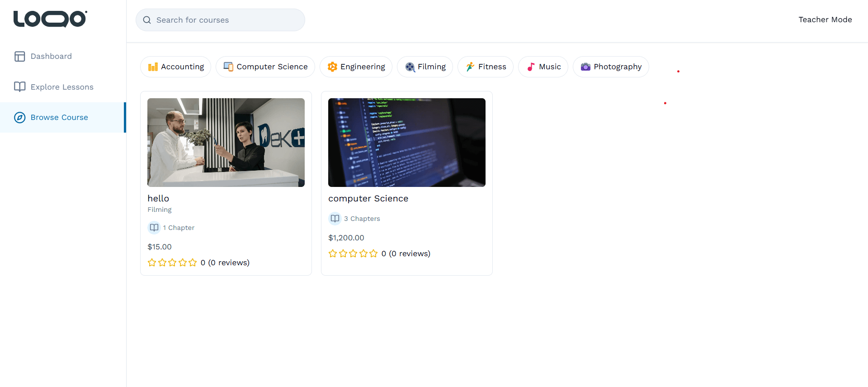Click reviews count on hello course

225,263
